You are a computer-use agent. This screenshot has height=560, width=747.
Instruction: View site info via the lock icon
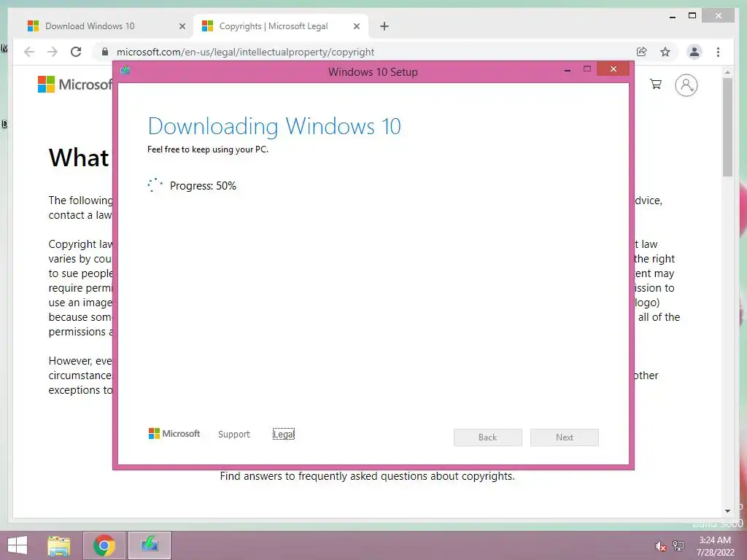click(105, 52)
